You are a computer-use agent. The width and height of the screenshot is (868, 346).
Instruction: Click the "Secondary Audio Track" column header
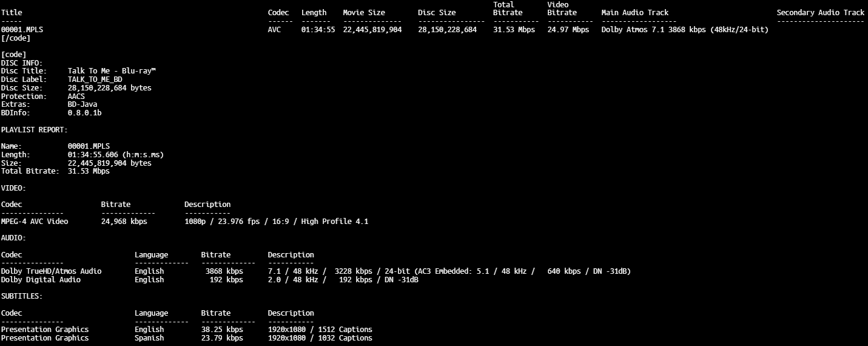coord(820,13)
